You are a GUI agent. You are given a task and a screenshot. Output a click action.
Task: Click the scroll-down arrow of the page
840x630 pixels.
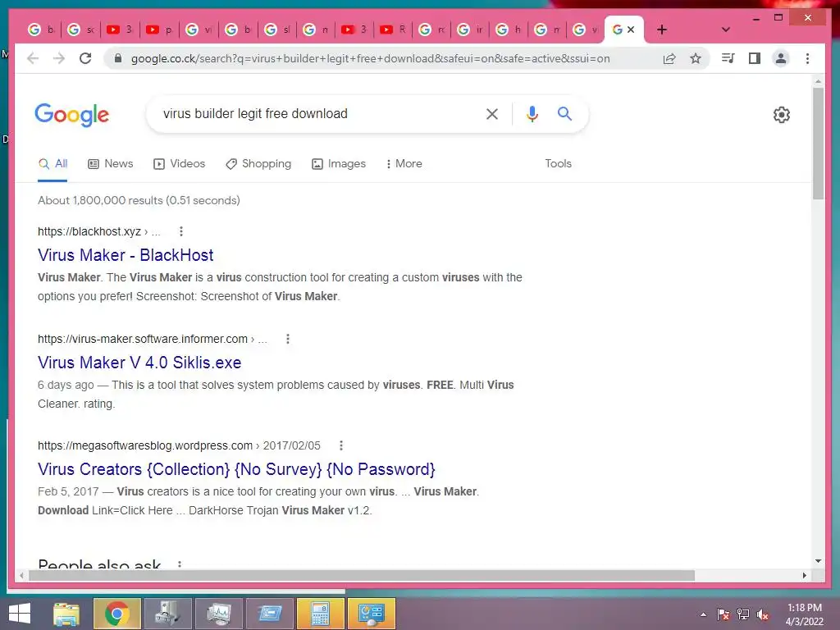pyautogui.click(x=818, y=561)
